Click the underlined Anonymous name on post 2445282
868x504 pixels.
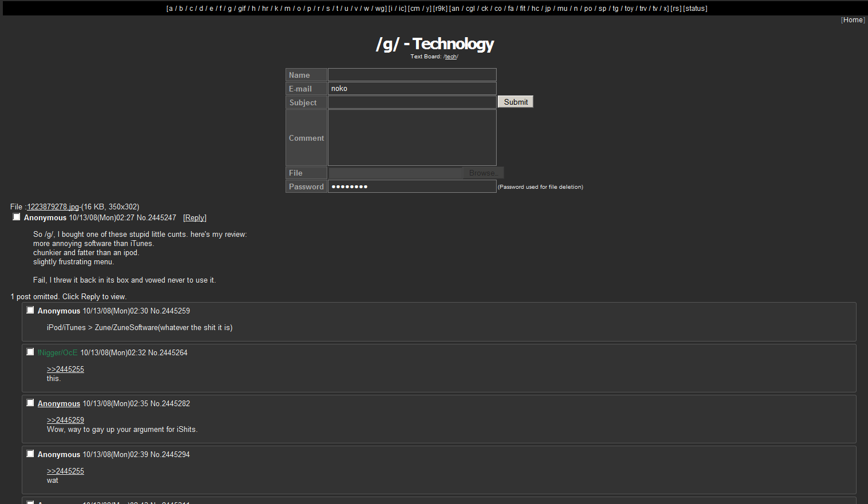pos(59,403)
